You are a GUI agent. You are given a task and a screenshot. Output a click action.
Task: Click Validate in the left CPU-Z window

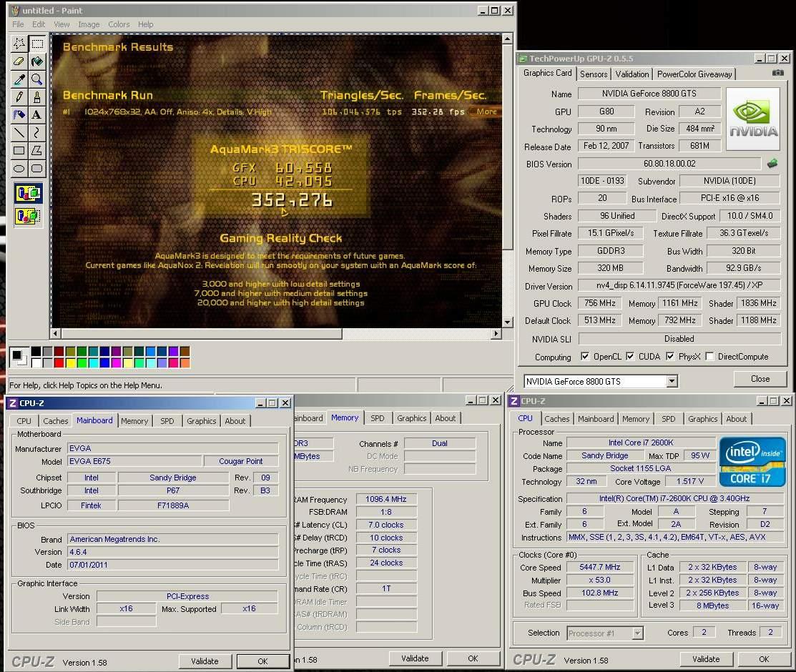point(205,661)
